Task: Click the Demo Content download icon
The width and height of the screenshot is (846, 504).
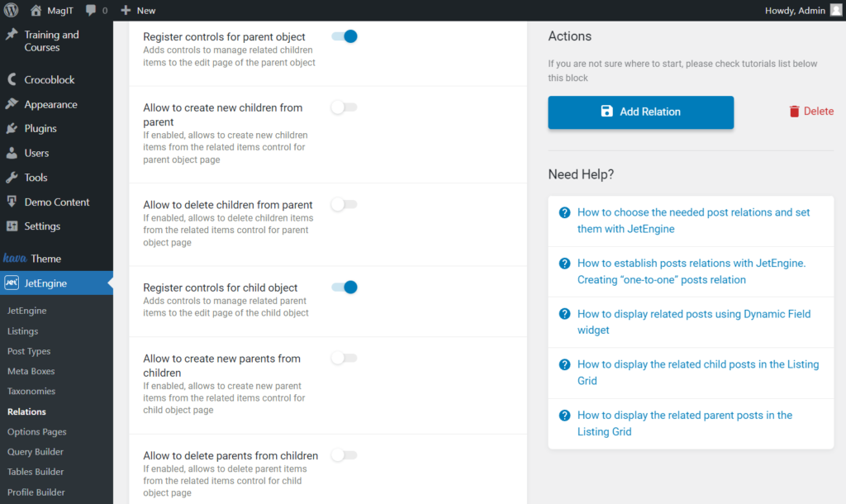Action: [x=12, y=202]
